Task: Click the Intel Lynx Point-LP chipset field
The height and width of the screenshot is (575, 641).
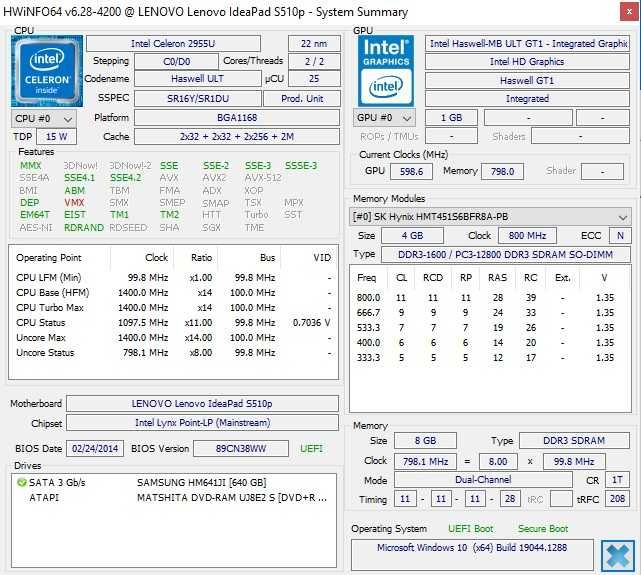Action: [202, 423]
